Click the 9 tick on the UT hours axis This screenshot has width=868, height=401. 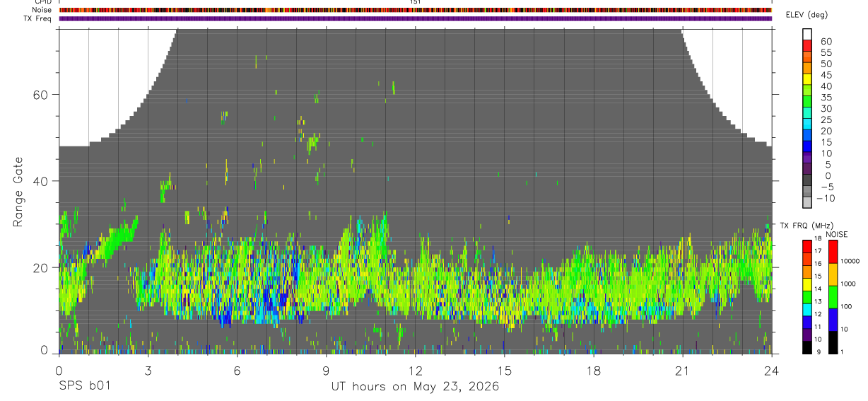click(326, 370)
